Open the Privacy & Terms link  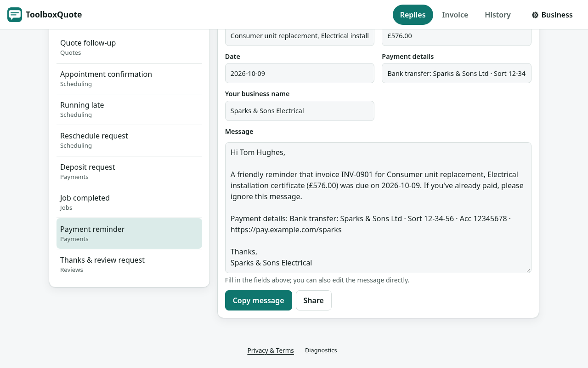271,351
